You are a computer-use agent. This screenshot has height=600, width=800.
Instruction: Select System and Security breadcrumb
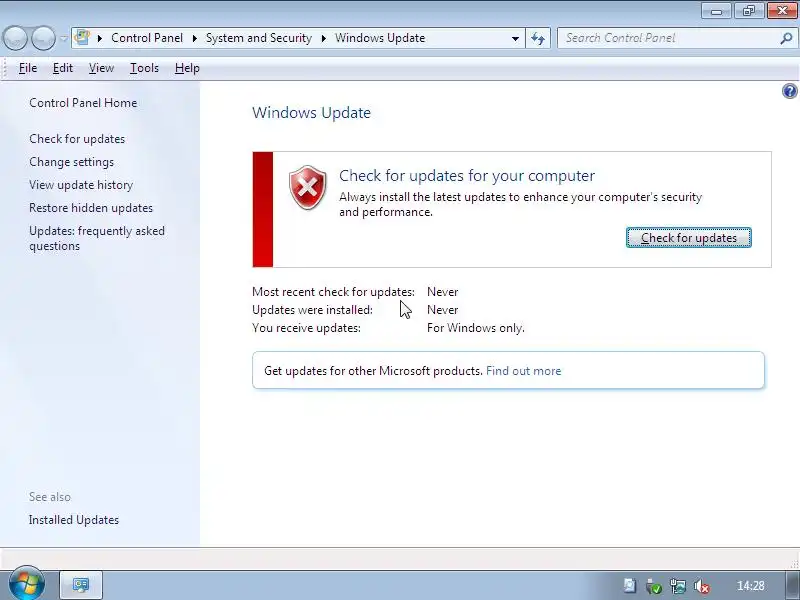click(x=259, y=38)
